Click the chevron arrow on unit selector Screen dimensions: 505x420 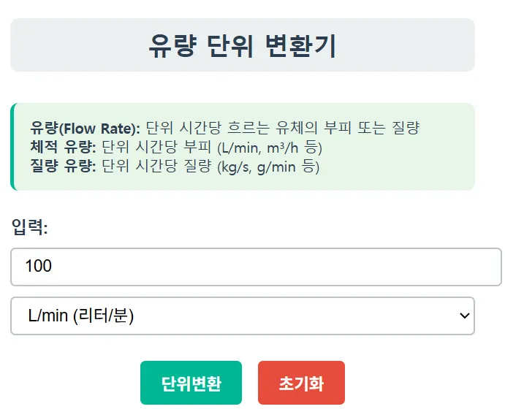tap(463, 316)
